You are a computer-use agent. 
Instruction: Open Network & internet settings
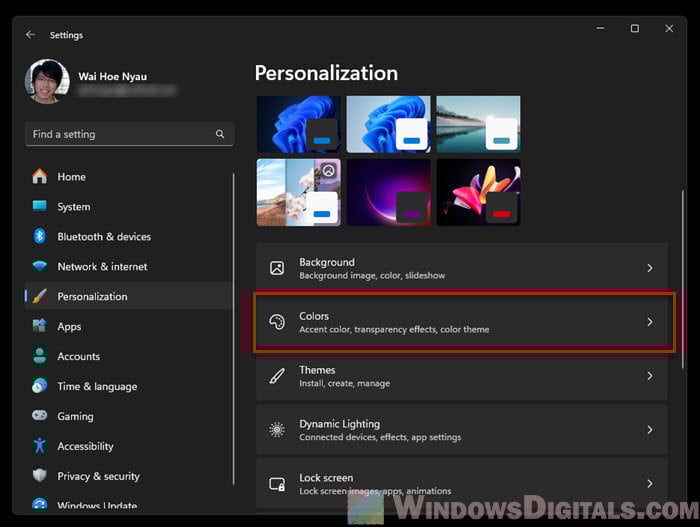pyautogui.click(x=129, y=267)
